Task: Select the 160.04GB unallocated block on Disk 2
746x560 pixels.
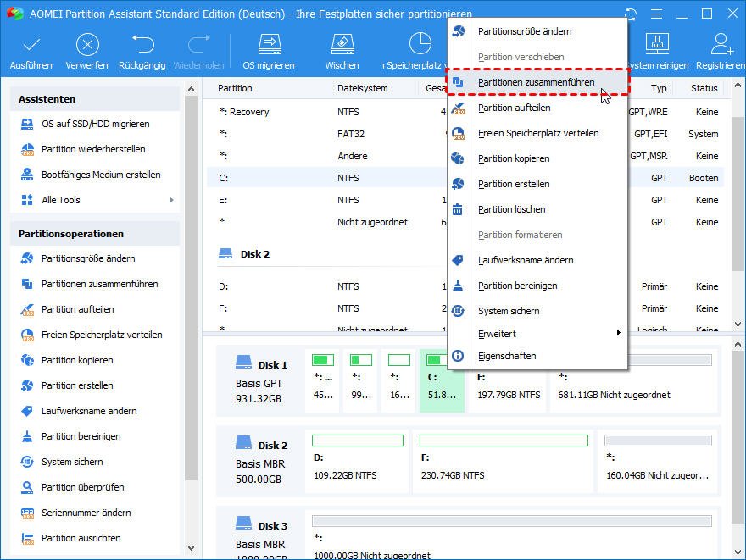Action: pos(658,460)
